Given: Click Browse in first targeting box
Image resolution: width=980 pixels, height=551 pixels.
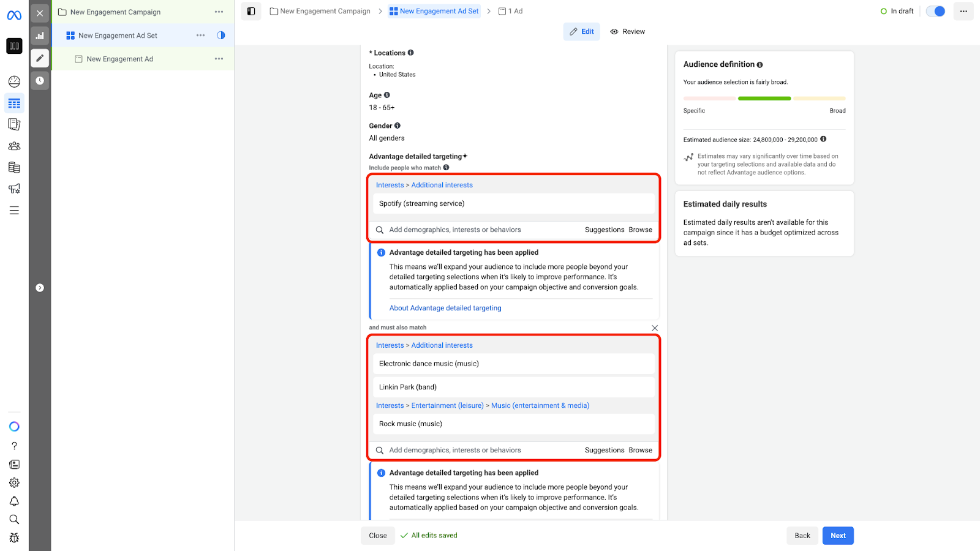Looking at the screenshot, I should coord(640,230).
